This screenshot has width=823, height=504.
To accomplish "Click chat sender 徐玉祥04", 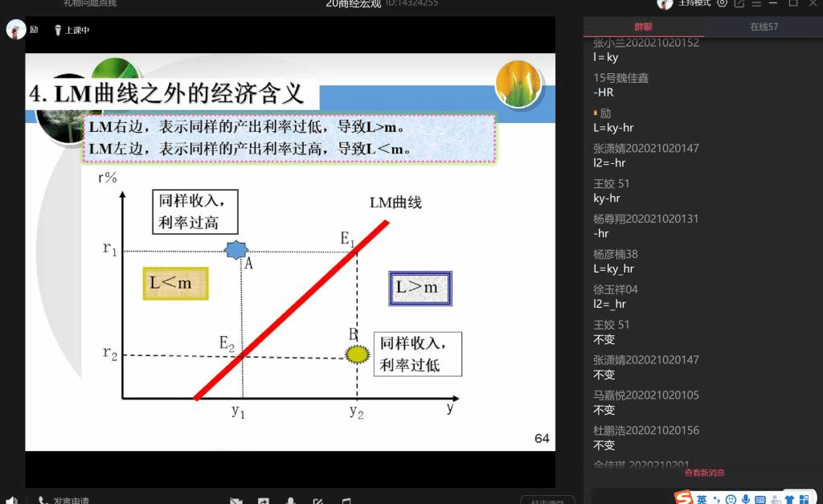I will click(x=615, y=289).
